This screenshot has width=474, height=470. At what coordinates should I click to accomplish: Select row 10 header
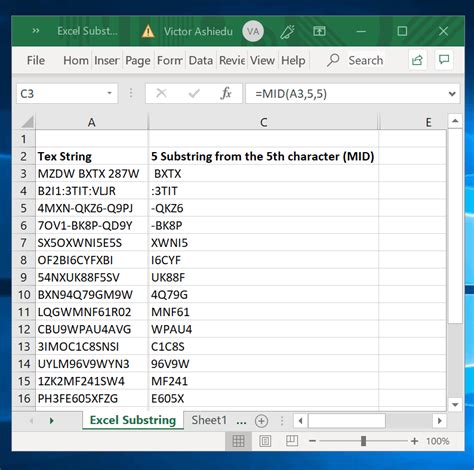24,295
